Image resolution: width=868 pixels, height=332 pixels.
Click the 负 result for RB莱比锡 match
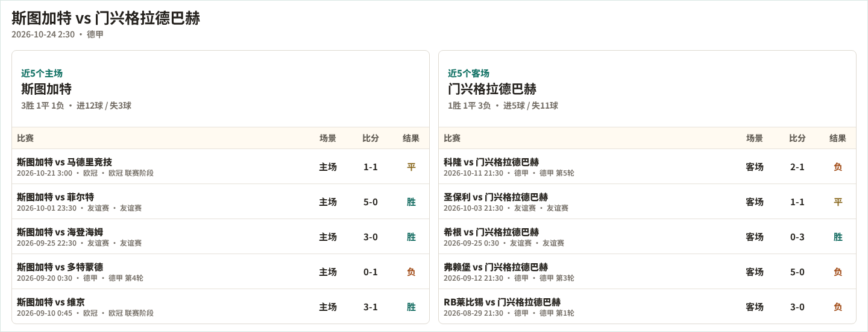[x=838, y=307]
